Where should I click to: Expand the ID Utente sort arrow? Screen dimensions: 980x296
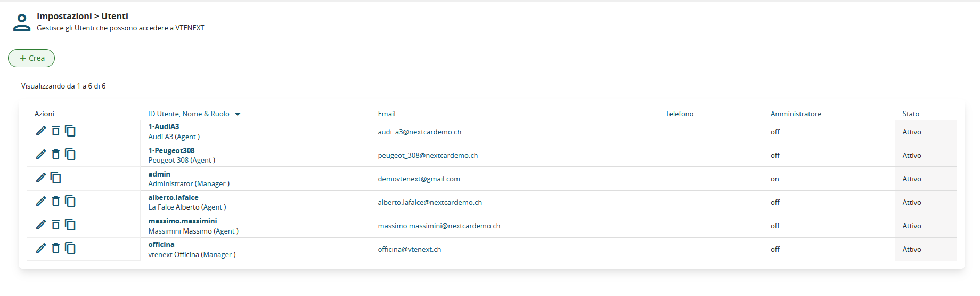tap(238, 114)
